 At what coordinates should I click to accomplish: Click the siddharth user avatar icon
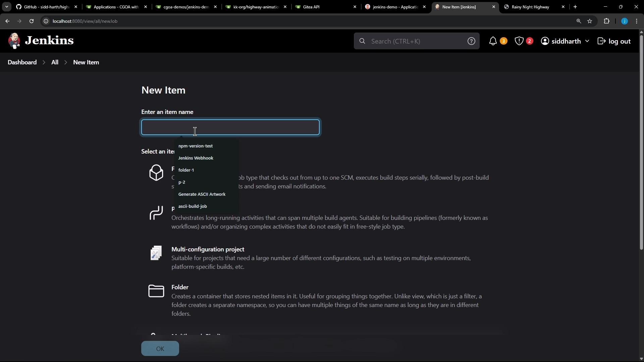coord(545,41)
